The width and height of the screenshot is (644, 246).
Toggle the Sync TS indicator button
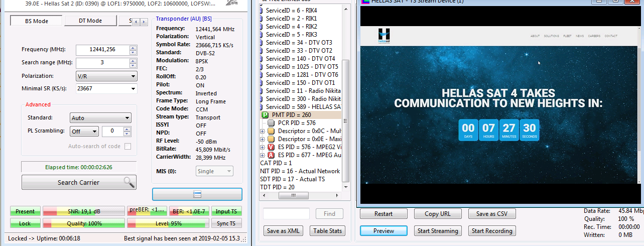click(226, 223)
